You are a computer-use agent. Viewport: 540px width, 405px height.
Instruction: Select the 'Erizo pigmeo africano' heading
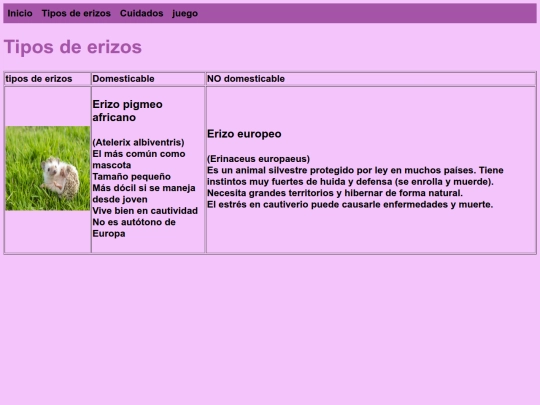click(x=127, y=111)
